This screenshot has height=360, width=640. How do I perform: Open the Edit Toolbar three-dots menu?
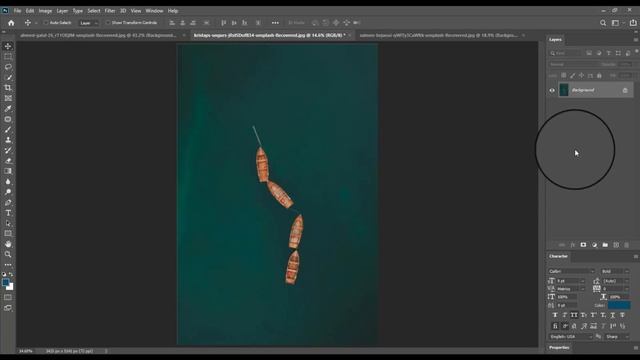[8, 264]
